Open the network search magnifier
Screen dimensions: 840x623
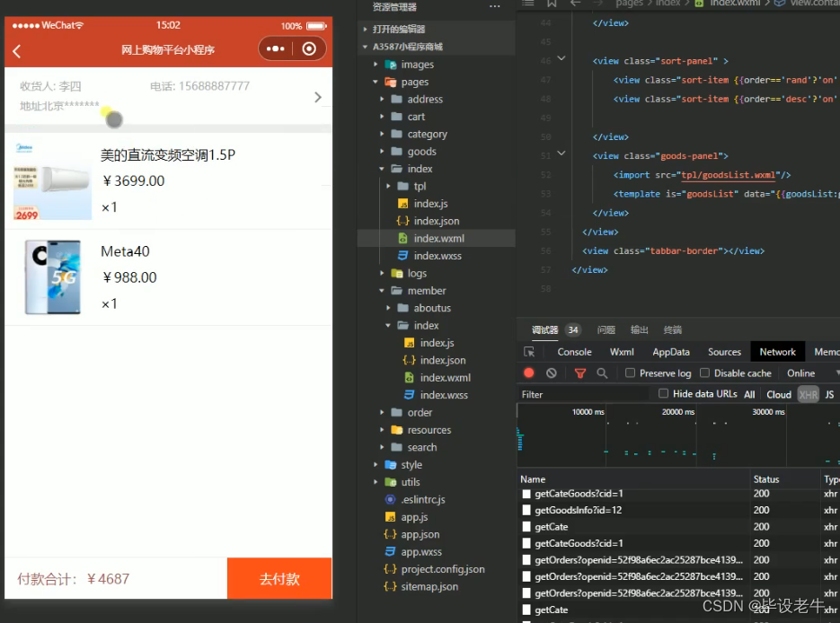coord(602,373)
